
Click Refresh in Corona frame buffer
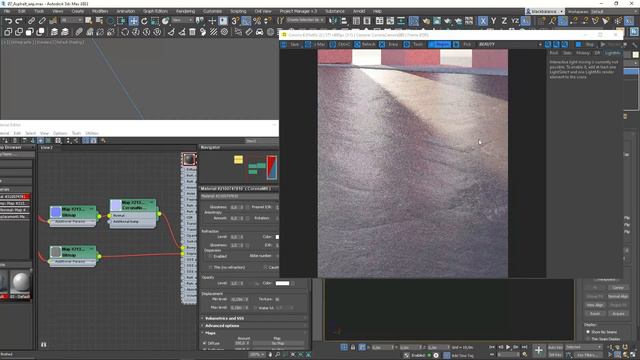[365, 44]
